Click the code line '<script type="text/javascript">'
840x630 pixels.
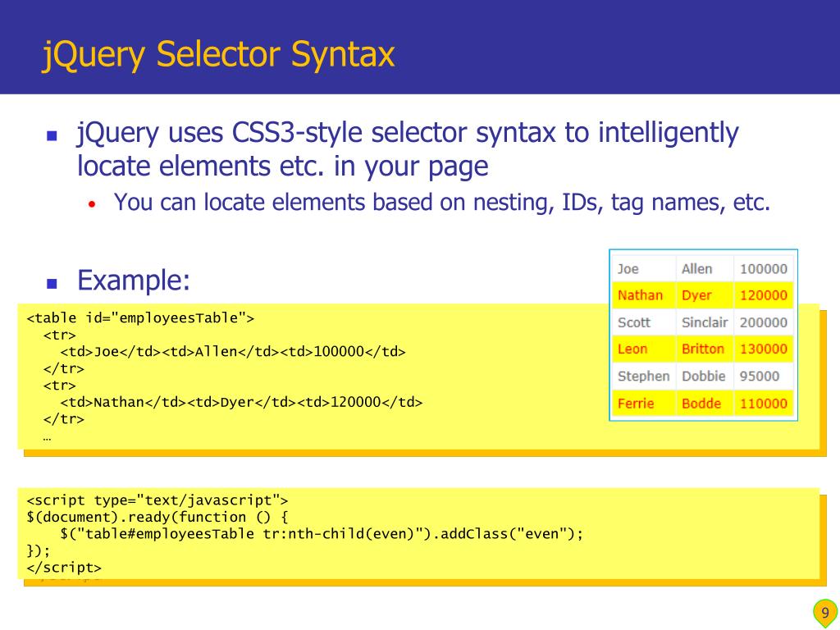[x=157, y=500]
